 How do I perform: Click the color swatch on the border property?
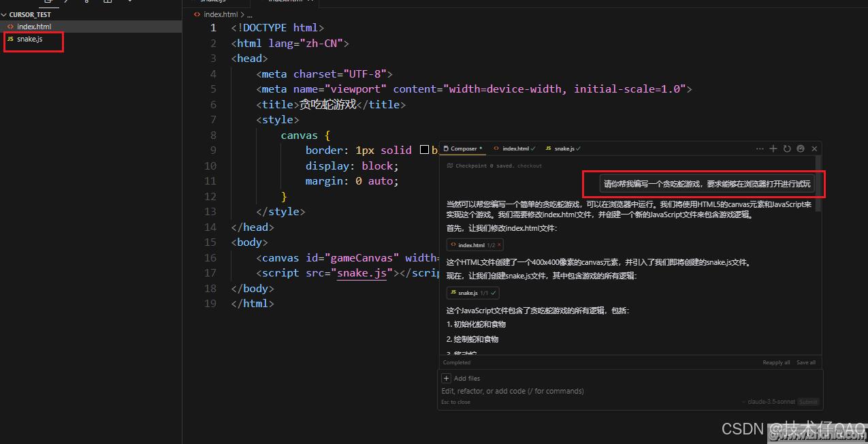click(424, 149)
